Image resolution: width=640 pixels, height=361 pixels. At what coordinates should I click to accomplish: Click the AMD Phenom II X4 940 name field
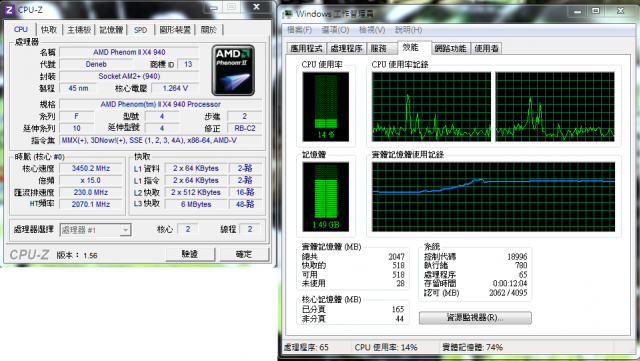(x=129, y=52)
